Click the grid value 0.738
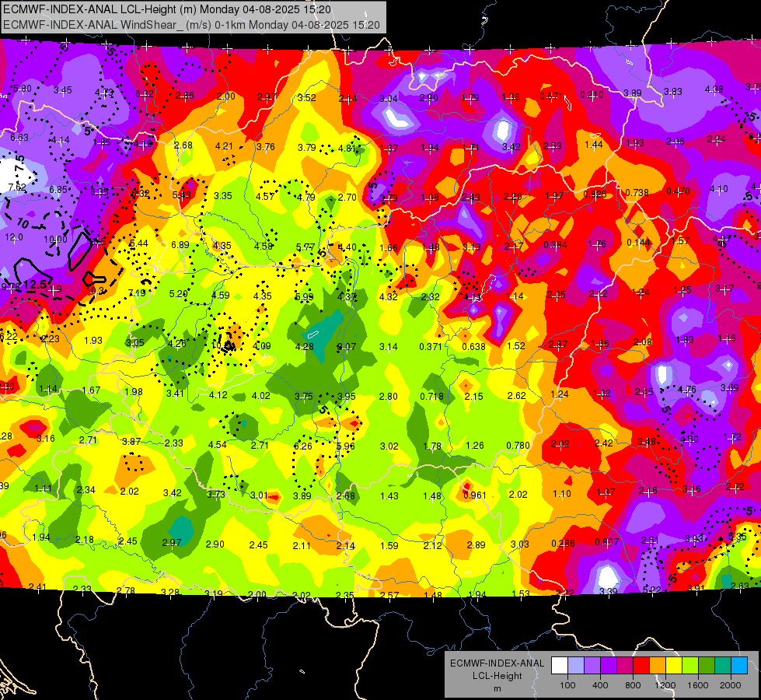761x700 pixels. coord(637,192)
